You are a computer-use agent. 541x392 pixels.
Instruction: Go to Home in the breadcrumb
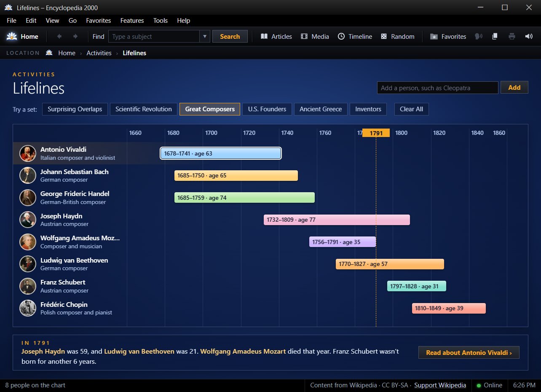pos(67,53)
